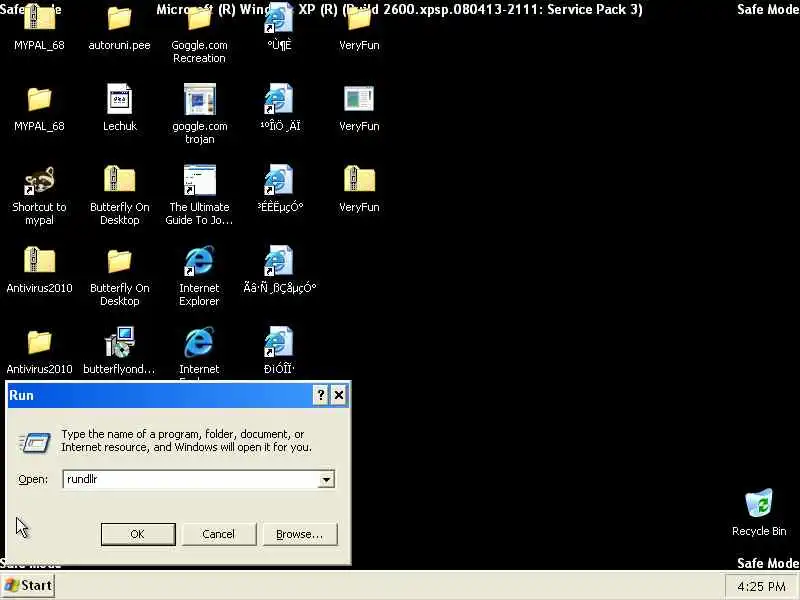Select the plain yellow MYPAL_68 folder
The width and height of the screenshot is (800, 600).
39,99
